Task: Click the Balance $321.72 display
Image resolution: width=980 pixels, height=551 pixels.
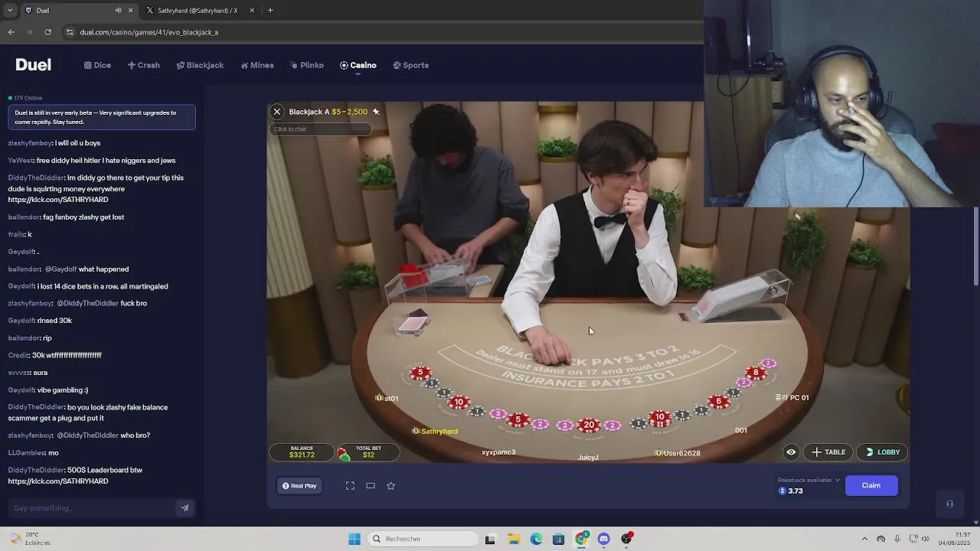Action: point(302,452)
